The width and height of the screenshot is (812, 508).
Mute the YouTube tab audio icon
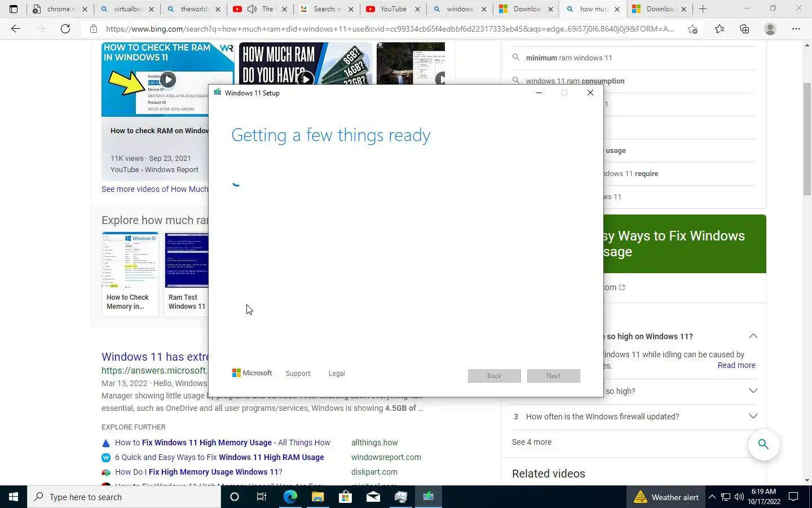pyautogui.click(x=252, y=9)
